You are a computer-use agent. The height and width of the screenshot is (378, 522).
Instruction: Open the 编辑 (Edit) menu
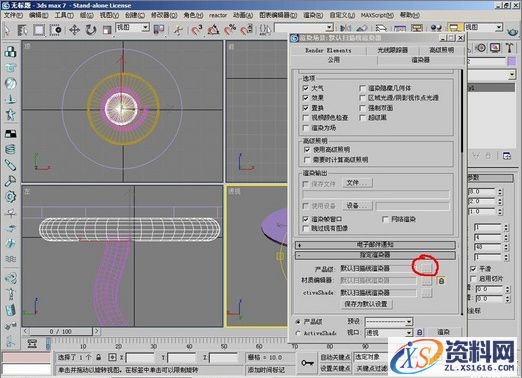(38, 15)
